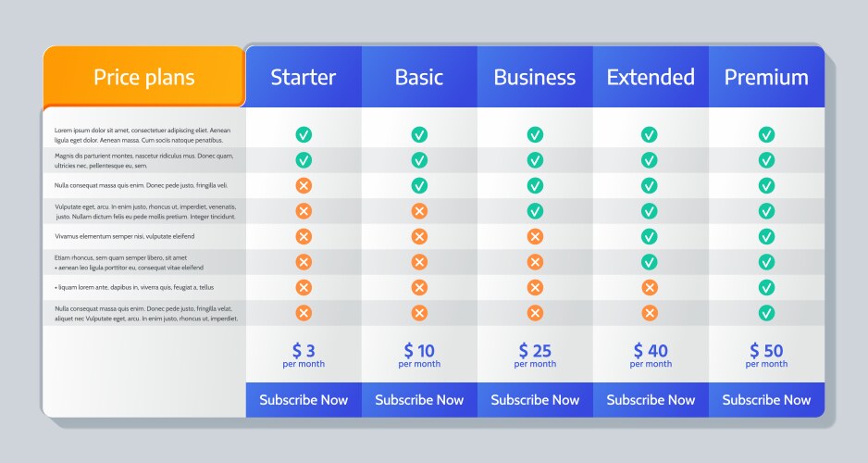Click Basic's orange X in fourth row

[x=419, y=211]
